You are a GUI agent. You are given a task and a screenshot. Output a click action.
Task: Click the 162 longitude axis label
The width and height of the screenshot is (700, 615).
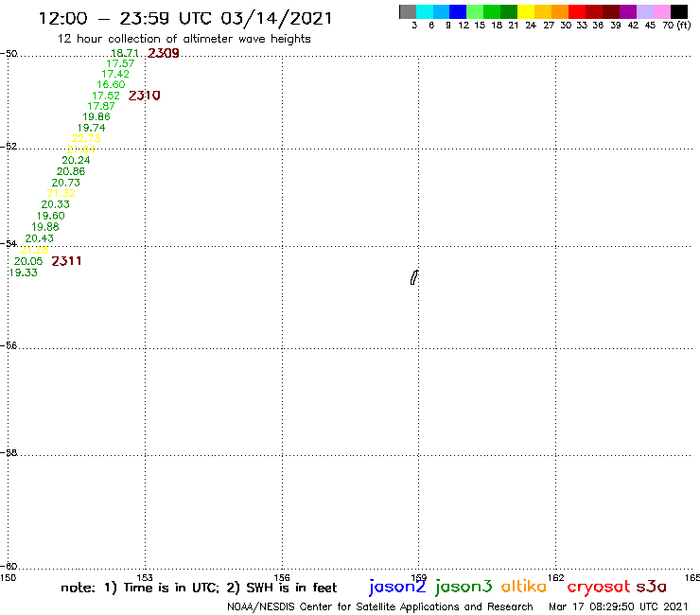point(556,578)
